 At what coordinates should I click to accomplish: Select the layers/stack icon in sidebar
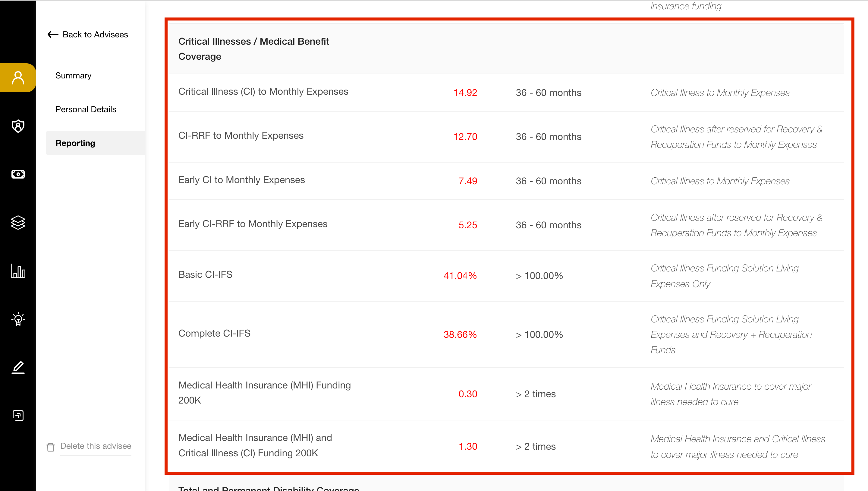[x=18, y=223]
